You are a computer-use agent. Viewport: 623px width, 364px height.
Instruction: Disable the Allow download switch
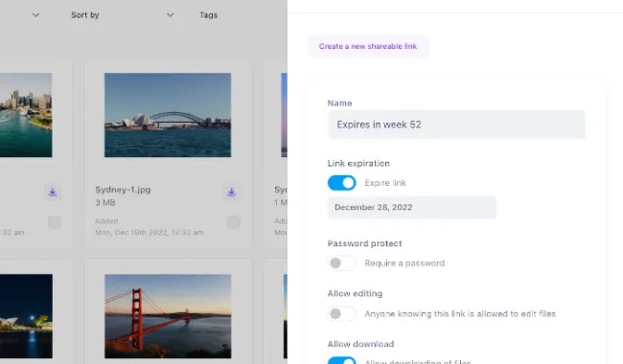(342, 360)
